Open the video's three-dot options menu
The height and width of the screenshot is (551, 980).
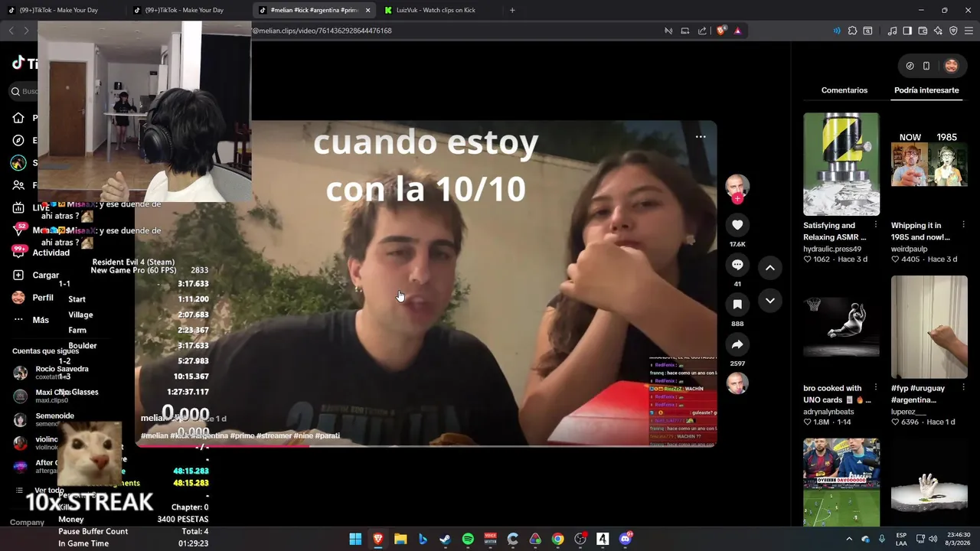701,137
